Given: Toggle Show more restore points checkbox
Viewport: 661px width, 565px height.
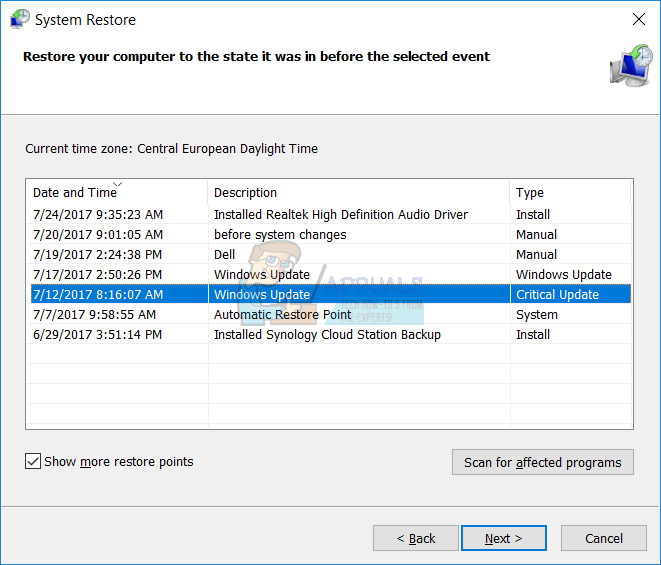Looking at the screenshot, I should tap(34, 462).
